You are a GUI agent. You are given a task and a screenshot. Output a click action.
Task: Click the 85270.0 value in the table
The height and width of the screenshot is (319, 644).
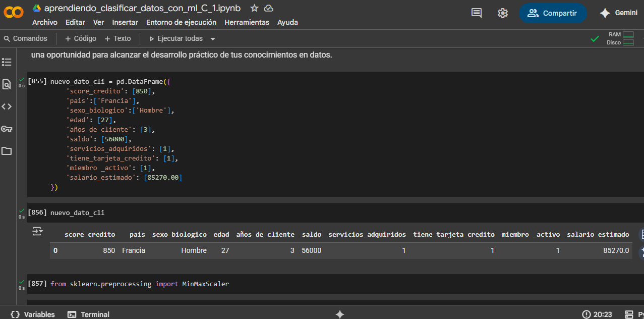pos(616,250)
